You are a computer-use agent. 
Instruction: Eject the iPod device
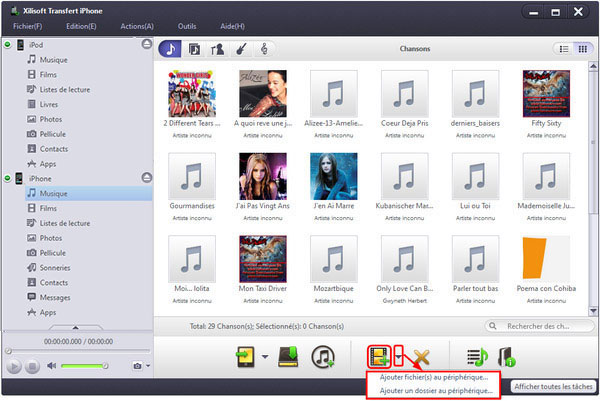coord(147,44)
